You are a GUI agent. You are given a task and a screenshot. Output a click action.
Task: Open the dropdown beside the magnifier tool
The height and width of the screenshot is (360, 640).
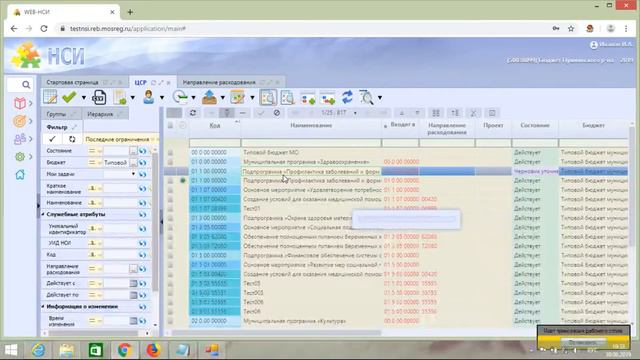tap(380, 98)
